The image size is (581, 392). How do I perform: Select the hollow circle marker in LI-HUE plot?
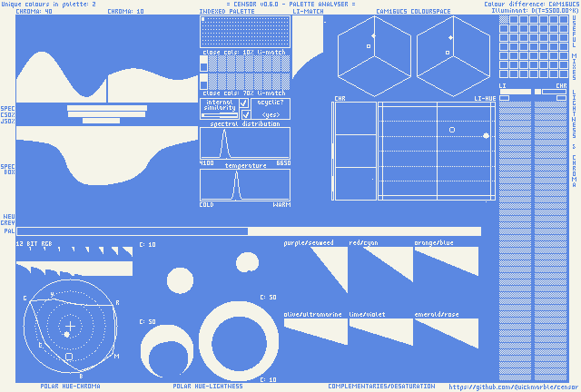click(x=452, y=130)
